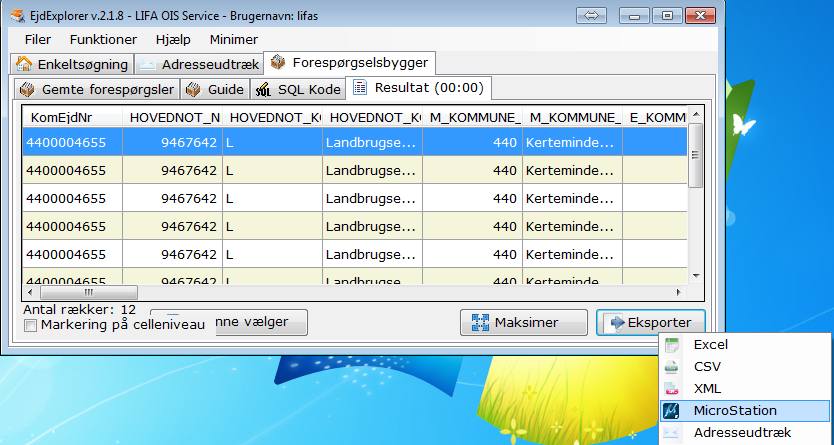Click the box icon on Guide tab
The height and width of the screenshot is (445, 834).
(x=193, y=89)
